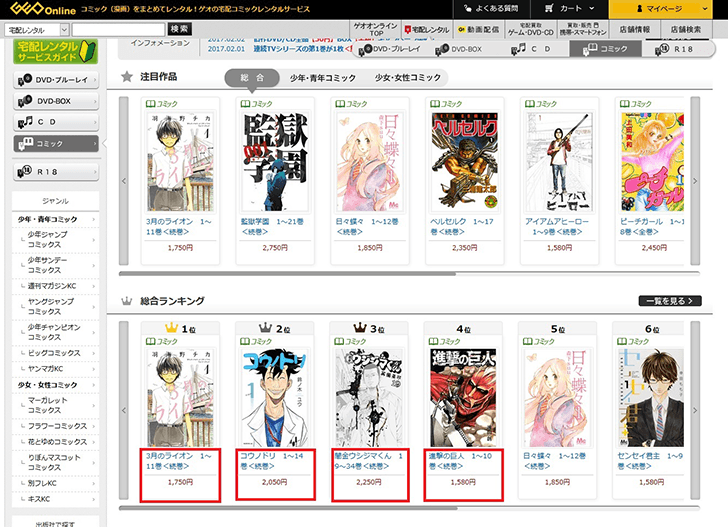Select 少年・青年コミック tab in 注目作品
The width and height of the screenshot is (728, 527).
(323, 78)
